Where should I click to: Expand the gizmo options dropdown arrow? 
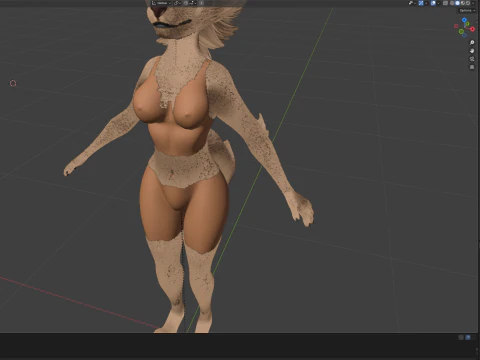click(x=426, y=3)
